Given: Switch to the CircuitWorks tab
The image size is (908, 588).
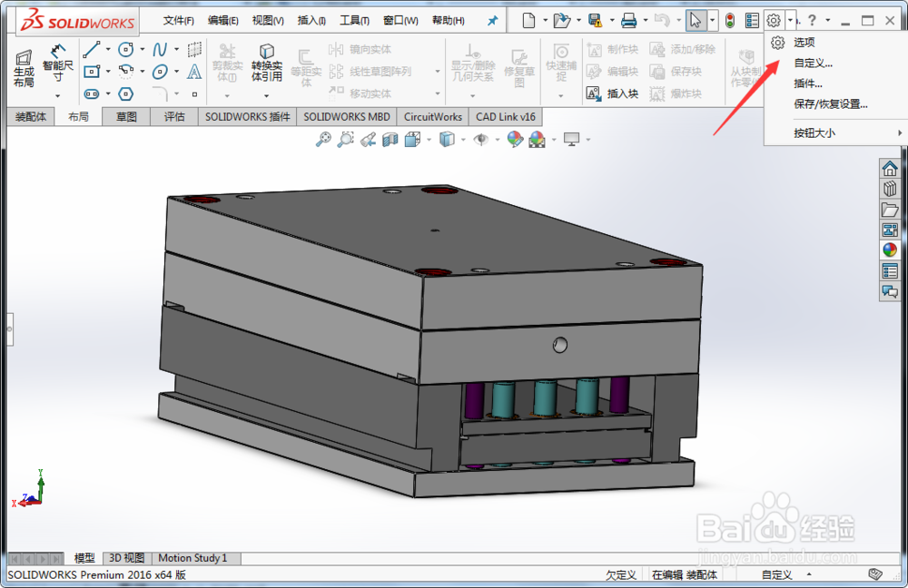Looking at the screenshot, I should pyautogui.click(x=433, y=117).
